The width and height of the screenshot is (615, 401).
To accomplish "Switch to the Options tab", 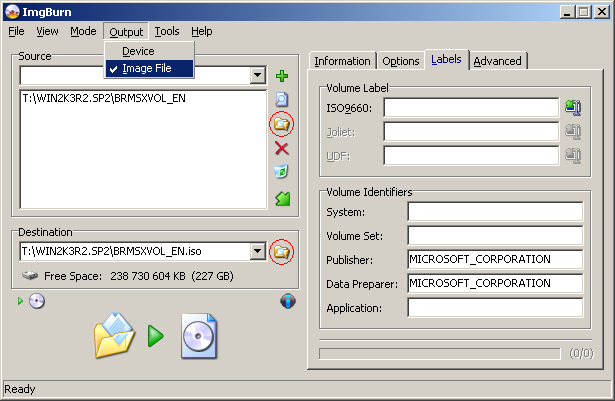I will click(400, 61).
